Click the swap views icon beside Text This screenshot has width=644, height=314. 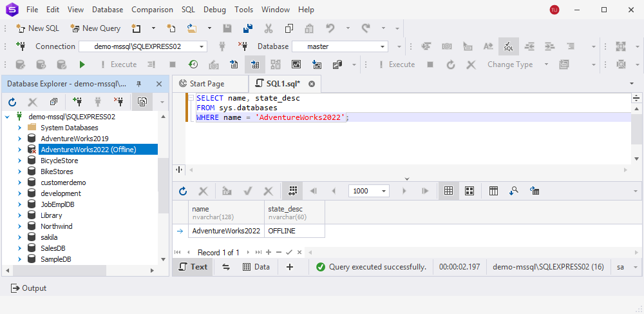point(226,267)
